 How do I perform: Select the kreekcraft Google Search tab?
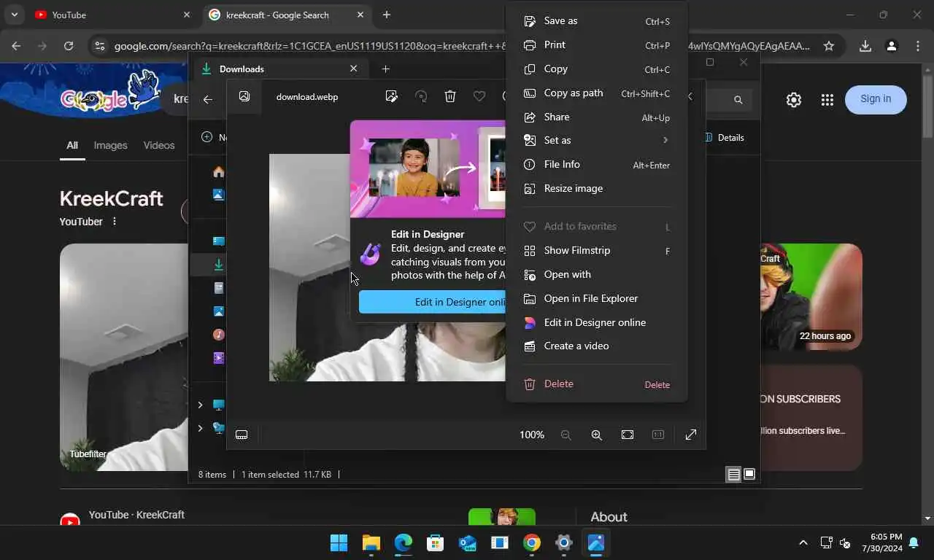tap(287, 15)
